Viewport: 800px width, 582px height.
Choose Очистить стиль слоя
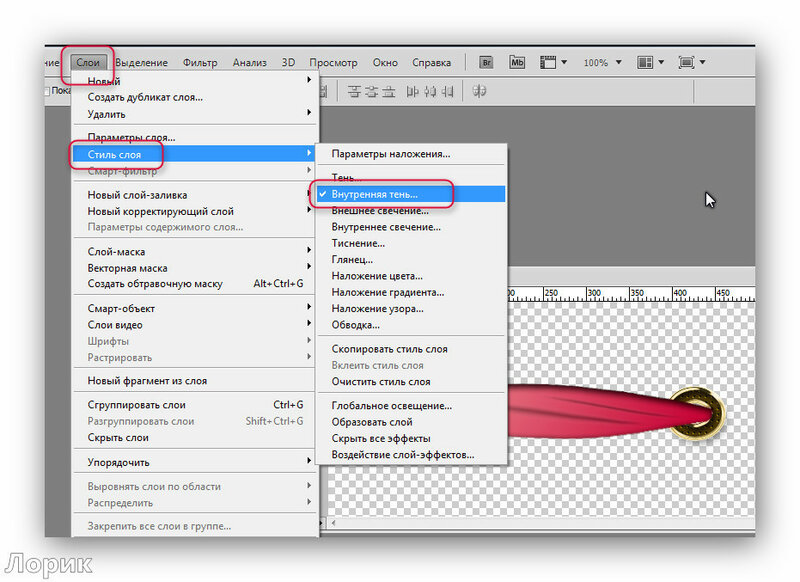coord(411,382)
